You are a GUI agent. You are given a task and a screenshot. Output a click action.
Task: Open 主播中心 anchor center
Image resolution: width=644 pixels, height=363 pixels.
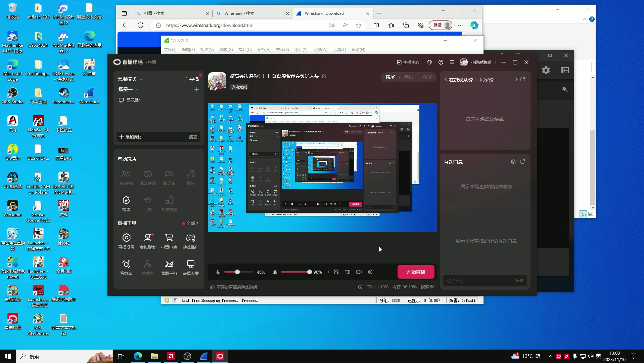pos(408,62)
